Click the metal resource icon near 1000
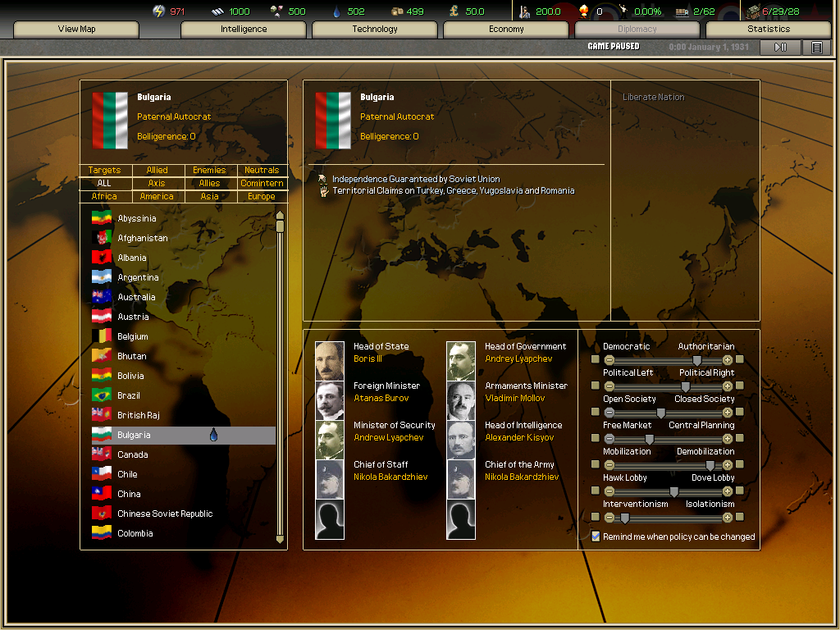 tap(217, 11)
